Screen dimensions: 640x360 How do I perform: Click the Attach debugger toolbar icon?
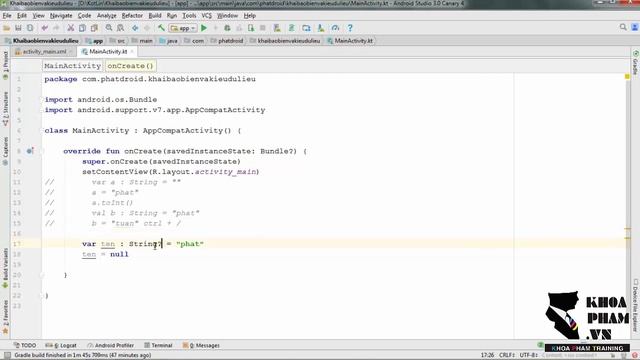(x=251, y=28)
